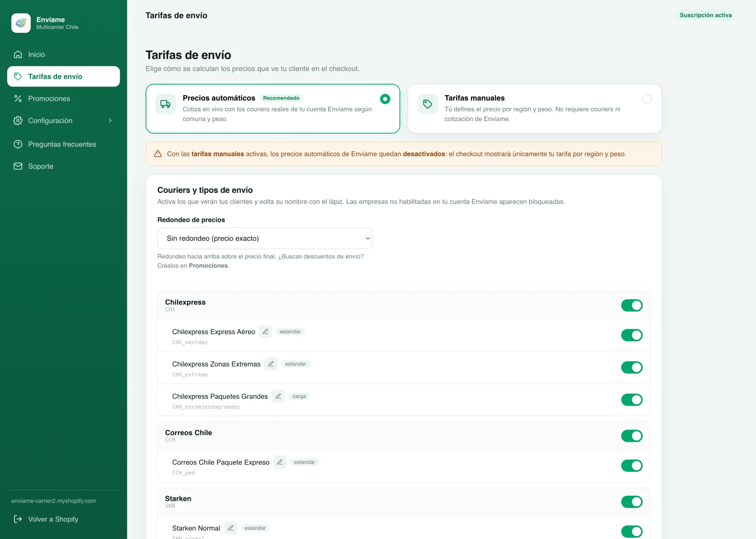Open Configuración in the sidebar
756x539 pixels.
[63, 121]
